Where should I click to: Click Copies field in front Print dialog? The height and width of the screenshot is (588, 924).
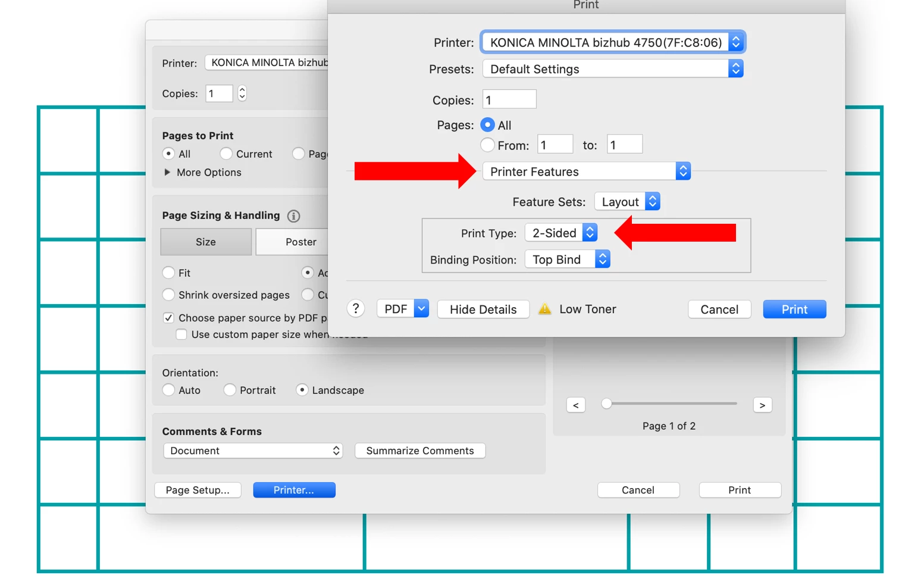[x=509, y=99]
